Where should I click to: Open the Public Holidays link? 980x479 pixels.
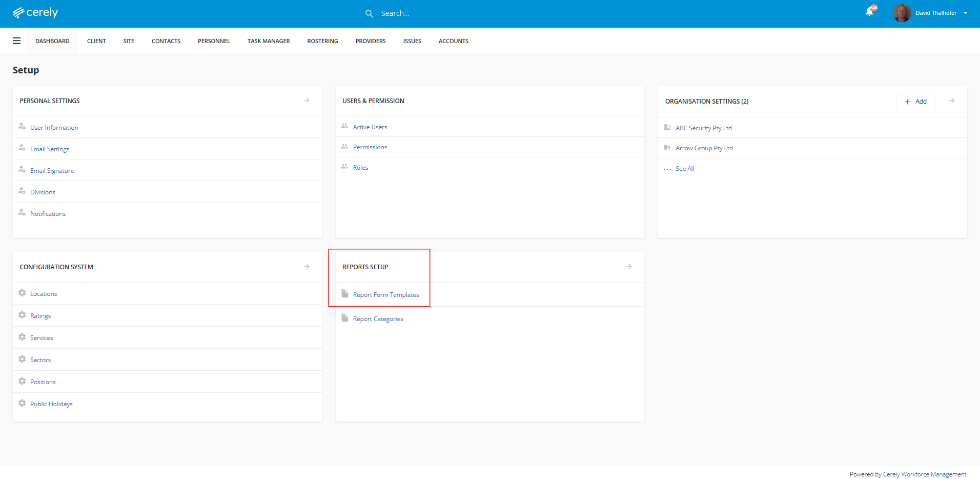[51, 404]
